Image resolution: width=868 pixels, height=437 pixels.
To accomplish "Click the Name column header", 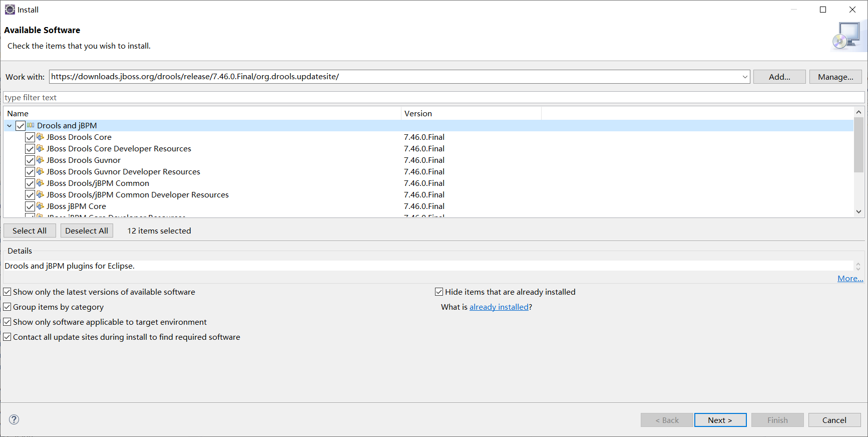I will click(x=202, y=113).
